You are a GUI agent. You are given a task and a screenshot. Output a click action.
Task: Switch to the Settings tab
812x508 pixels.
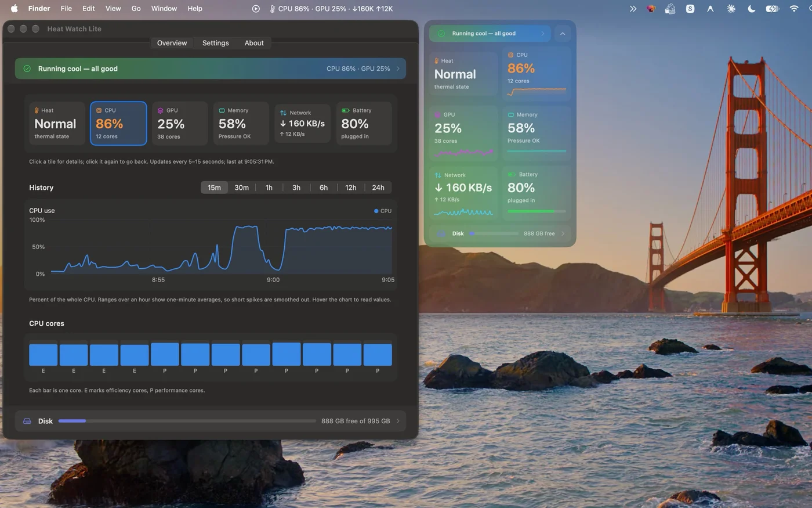[216, 43]
